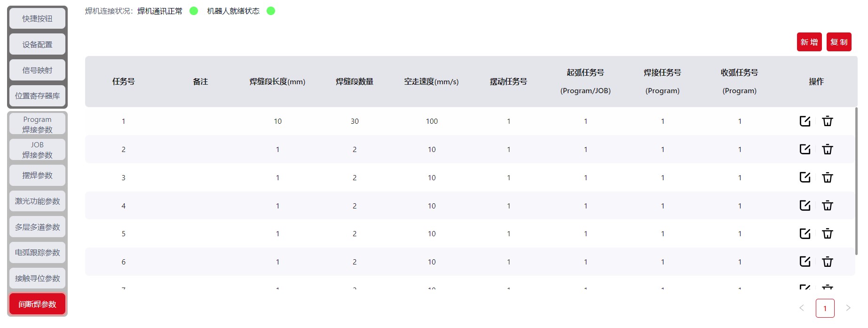Go to the next page arrow
The width and height of the screenshot is (868, 328).
pos(848,308)
